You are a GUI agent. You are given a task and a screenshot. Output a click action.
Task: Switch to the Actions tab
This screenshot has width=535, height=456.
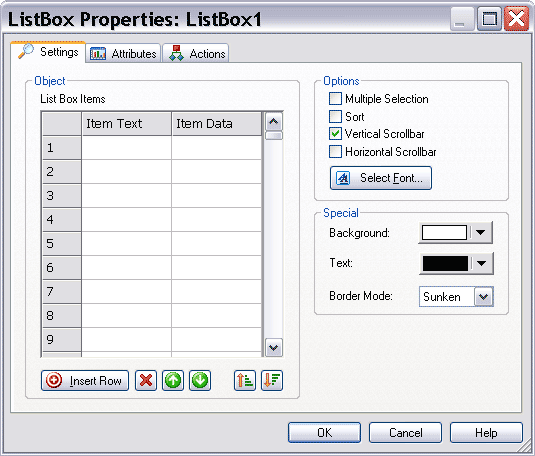(196, 54)
